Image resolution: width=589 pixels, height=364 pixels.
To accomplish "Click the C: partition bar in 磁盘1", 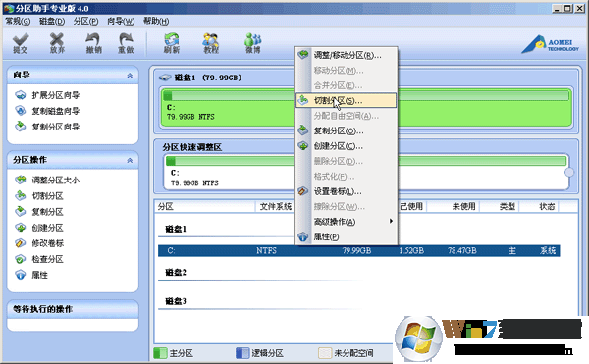I will point(366,107).
